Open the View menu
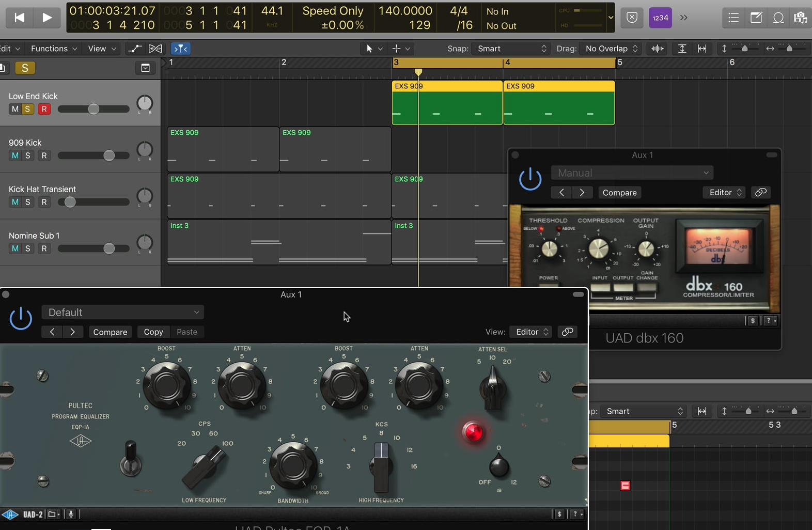The height and width of the screenshot is (530, 812). coord(102,49)
